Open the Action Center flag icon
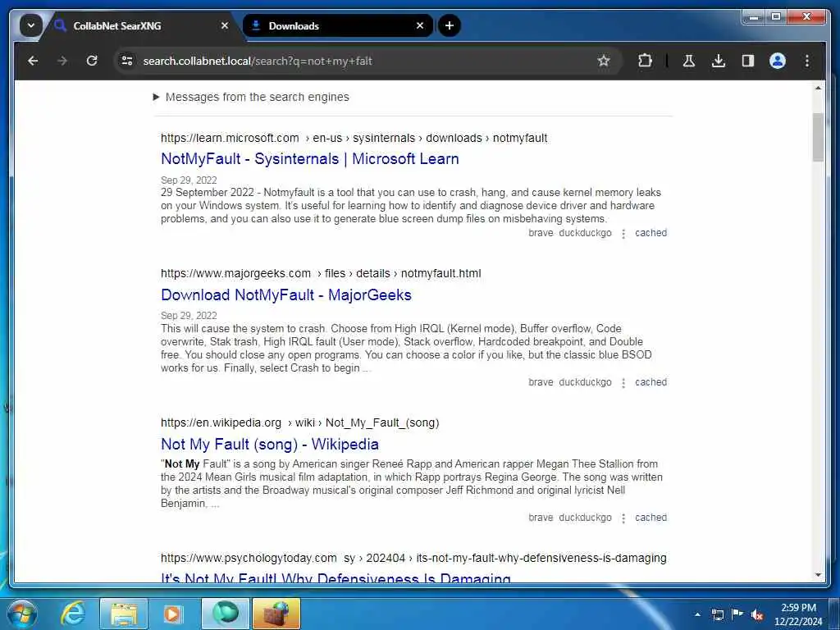Image resolution: width=840 pixels, height=630 pixels. [737, 614]
